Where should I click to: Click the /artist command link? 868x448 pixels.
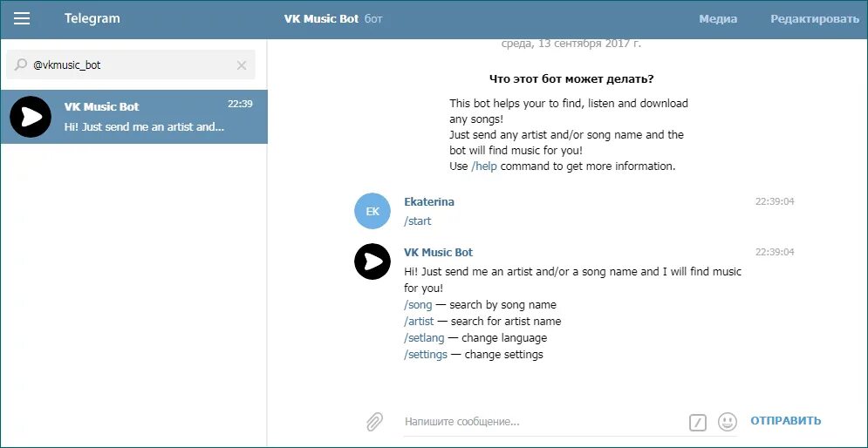(419, 321)
